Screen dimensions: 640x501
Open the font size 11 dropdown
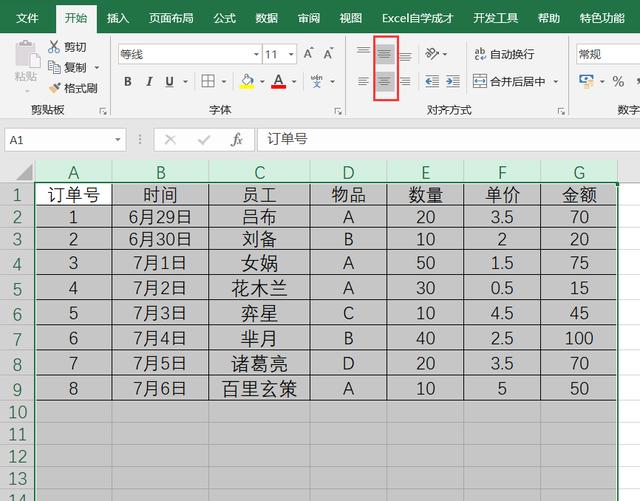[x=291, y=54]
